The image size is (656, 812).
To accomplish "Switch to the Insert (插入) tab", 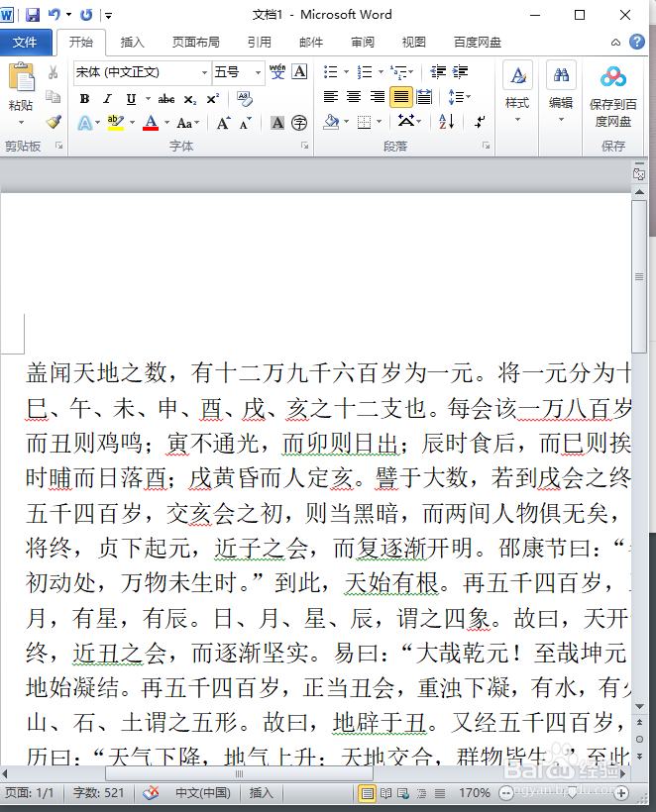I will (x=132, y=42).
